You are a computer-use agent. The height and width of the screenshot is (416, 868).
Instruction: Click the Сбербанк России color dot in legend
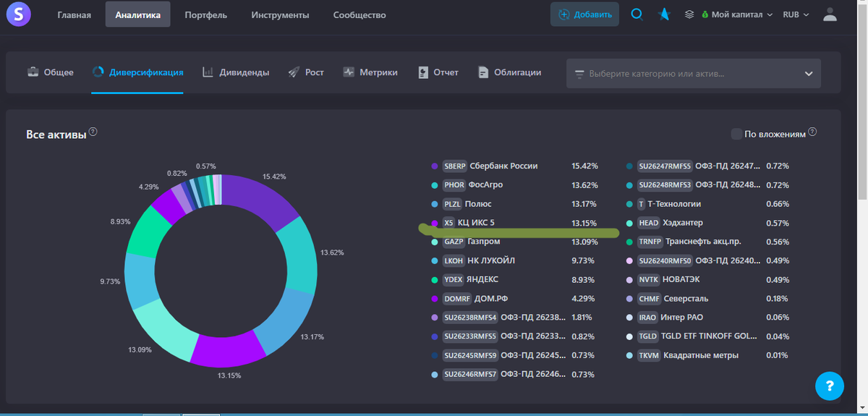click(434, 166)
